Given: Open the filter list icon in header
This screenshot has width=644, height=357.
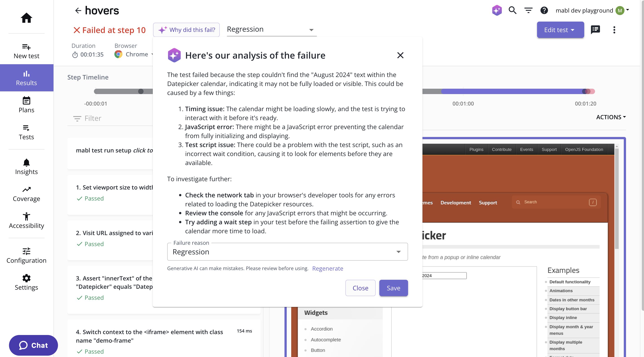Looking at the screenshot, I should coord(528,11).
